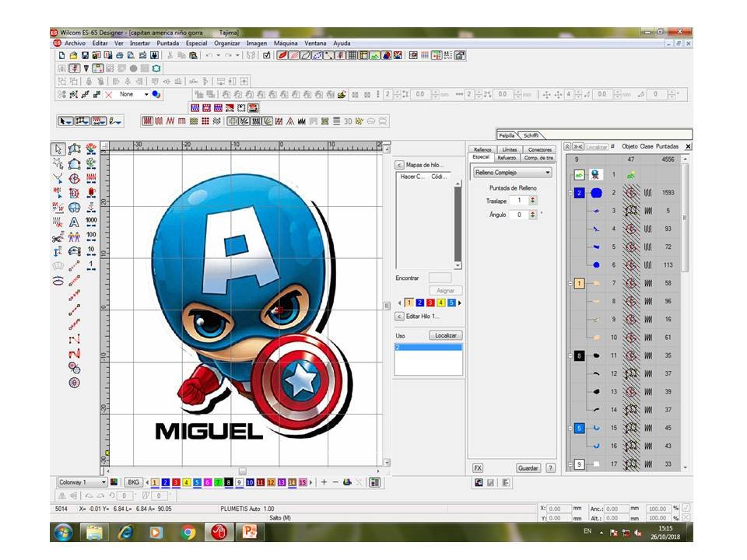Click the Save floppy disk icon
This screenshot has width=747, height=560.
(85, 56)
